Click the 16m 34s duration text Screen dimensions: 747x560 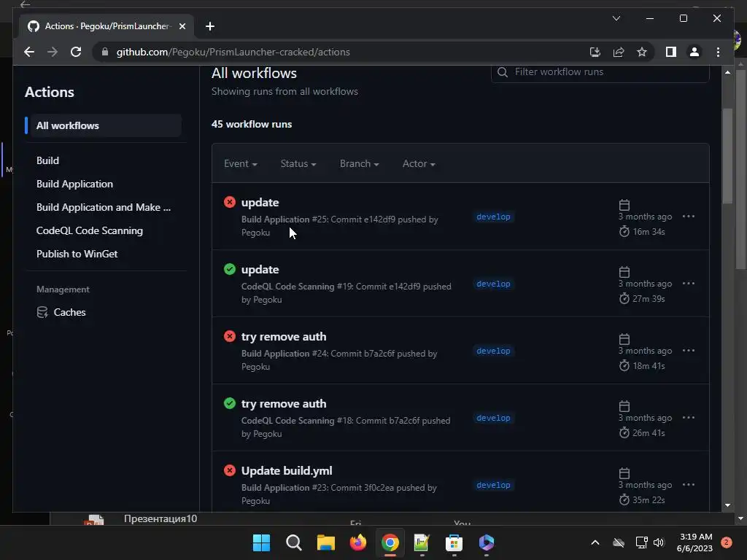point(649,231)
